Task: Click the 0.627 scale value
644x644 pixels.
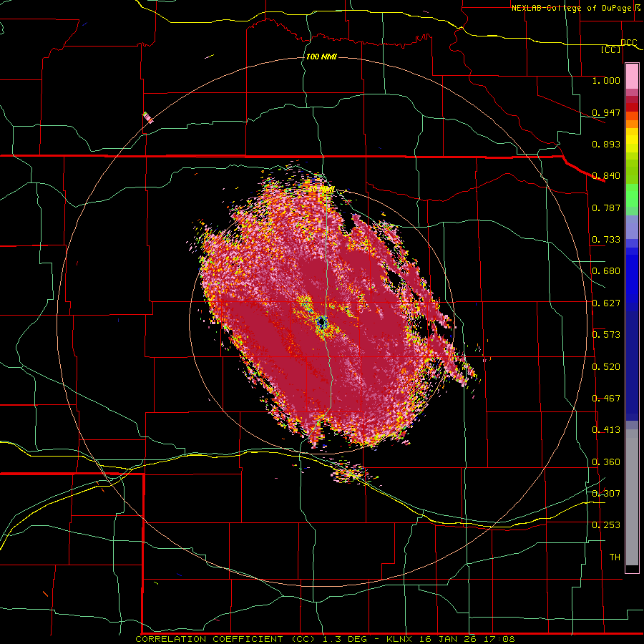Action: tap(606, 303)
